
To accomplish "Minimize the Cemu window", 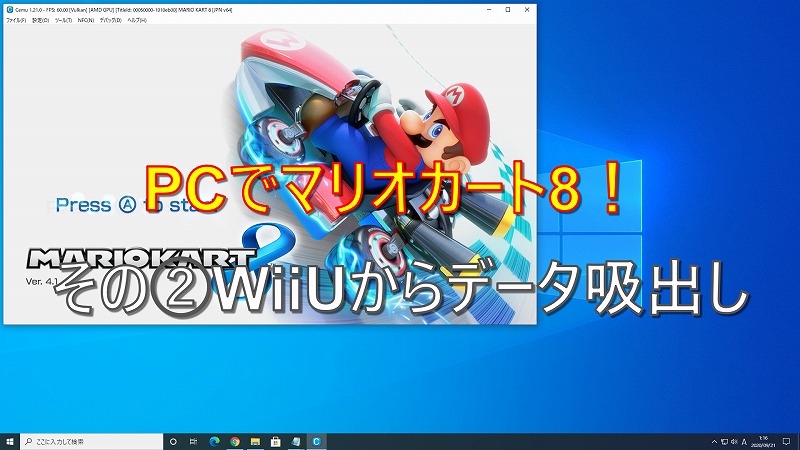I will tap(489, 10).
